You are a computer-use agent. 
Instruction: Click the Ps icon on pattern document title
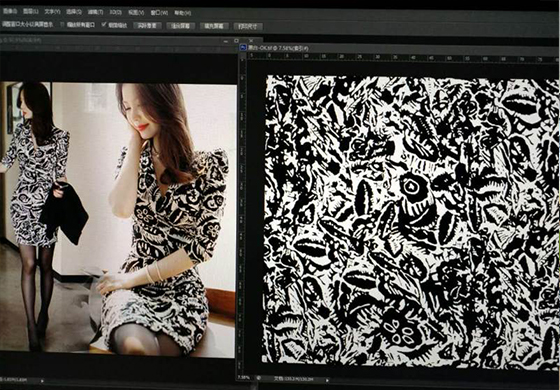[x=242, y=48]
